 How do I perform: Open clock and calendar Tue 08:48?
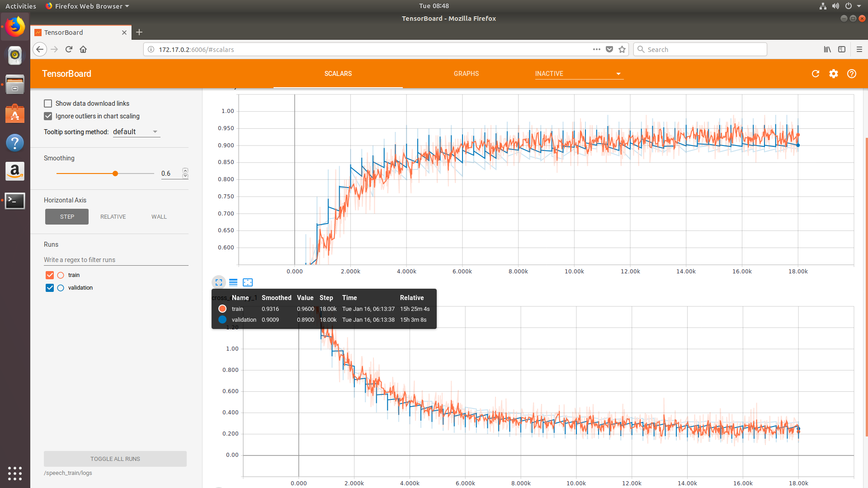click(434, 6)
